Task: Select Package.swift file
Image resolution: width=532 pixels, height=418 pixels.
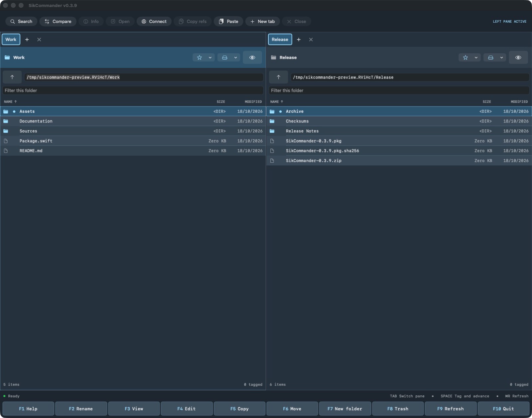Action: (133, 141)
